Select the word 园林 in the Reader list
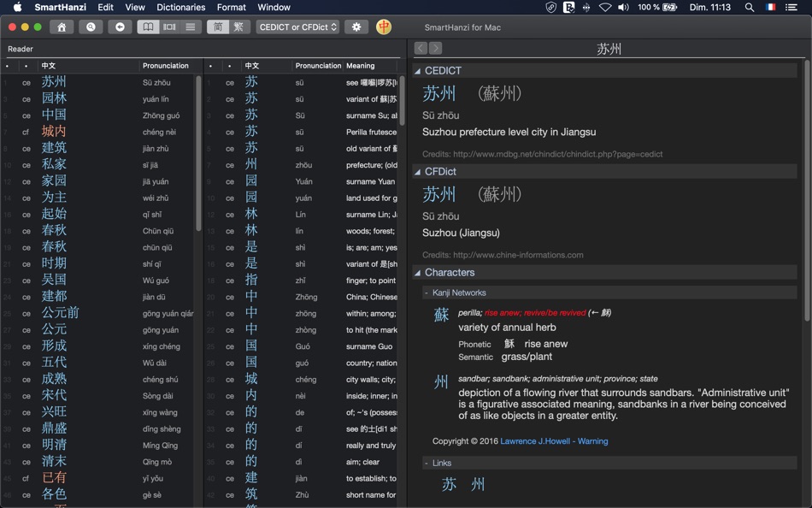This screenshot has width=812, height=508. pos(54,98)
